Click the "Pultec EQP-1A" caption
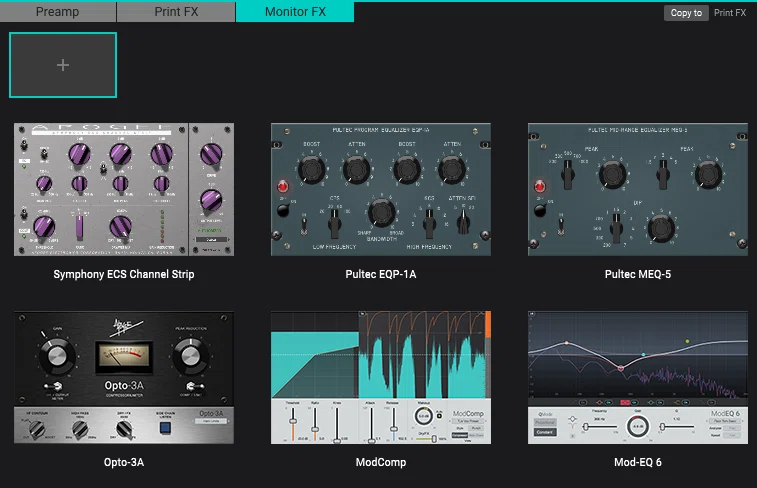Screen dimensions: 757x488 [381, 274]
